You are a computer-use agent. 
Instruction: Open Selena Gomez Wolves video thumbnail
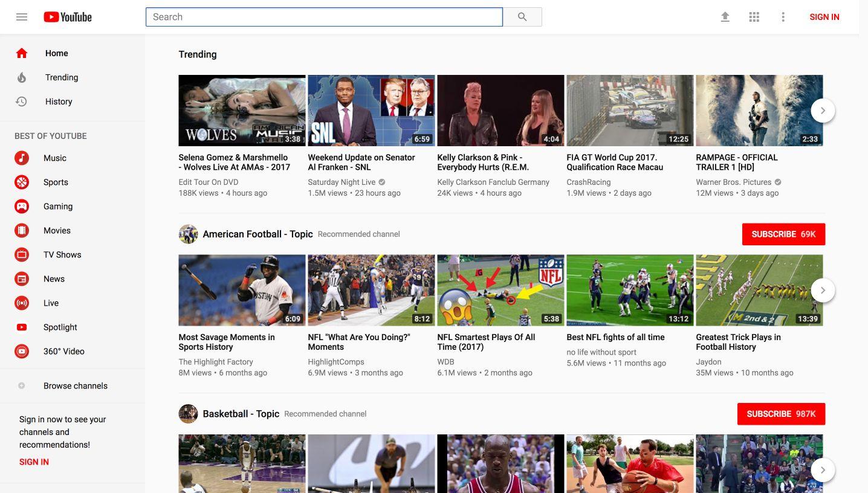click(242, 111)
